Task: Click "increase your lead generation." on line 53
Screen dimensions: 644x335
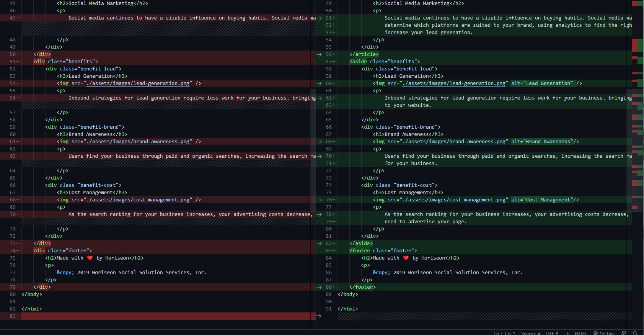Action: (429, 33)
